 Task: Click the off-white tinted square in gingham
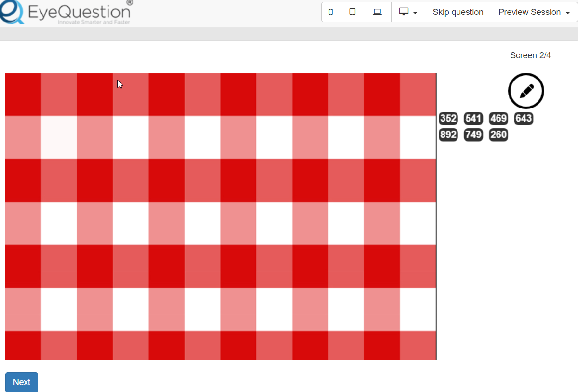coord(59,137)
